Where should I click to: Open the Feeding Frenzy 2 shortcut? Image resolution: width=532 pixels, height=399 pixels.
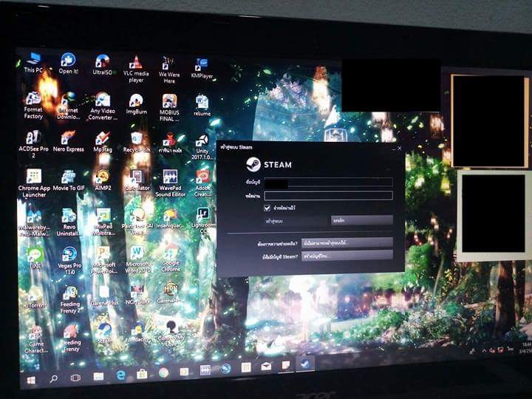(x=70, y=300)
